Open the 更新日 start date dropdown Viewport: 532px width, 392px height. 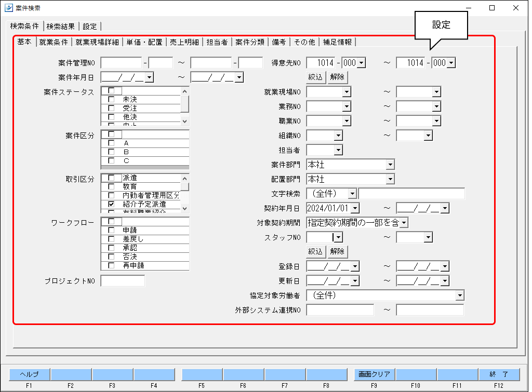[355, 281]
